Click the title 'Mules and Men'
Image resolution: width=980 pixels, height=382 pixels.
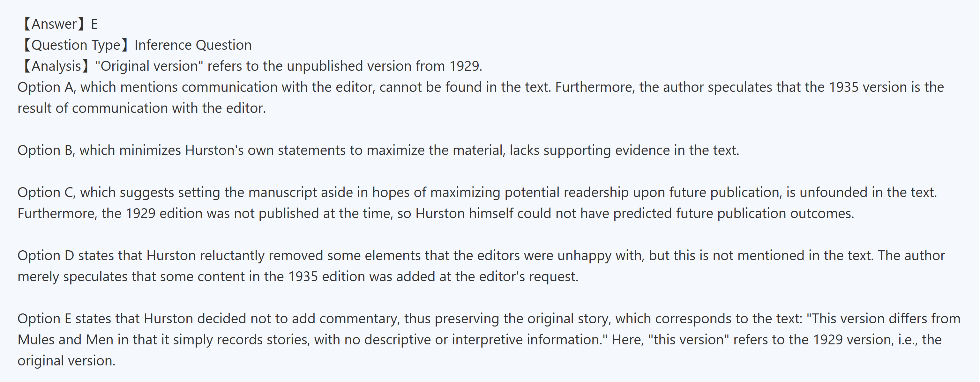tap(65, 340)
